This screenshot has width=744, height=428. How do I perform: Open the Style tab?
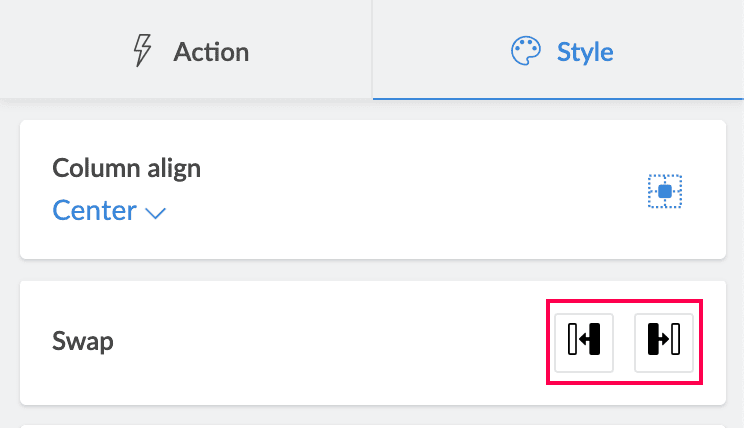pyautogui.click(x=558, y=50)
